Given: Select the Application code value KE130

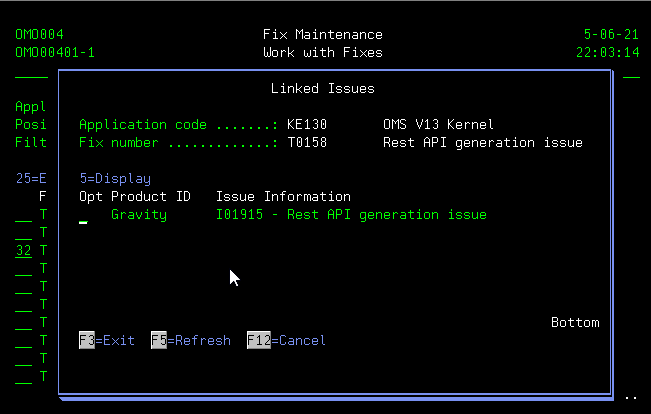Looking at the screenshot, I should click(x=306, y=125).
